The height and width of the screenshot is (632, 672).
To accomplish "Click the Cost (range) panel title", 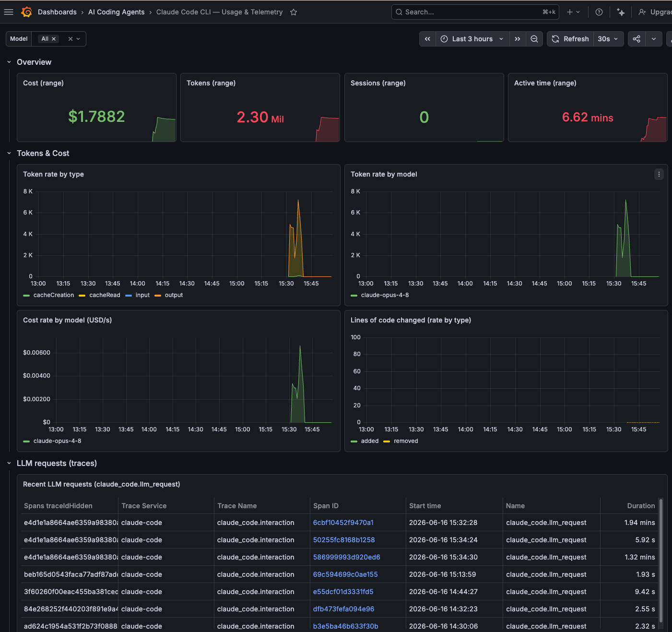I will click(x=43, y=83).
